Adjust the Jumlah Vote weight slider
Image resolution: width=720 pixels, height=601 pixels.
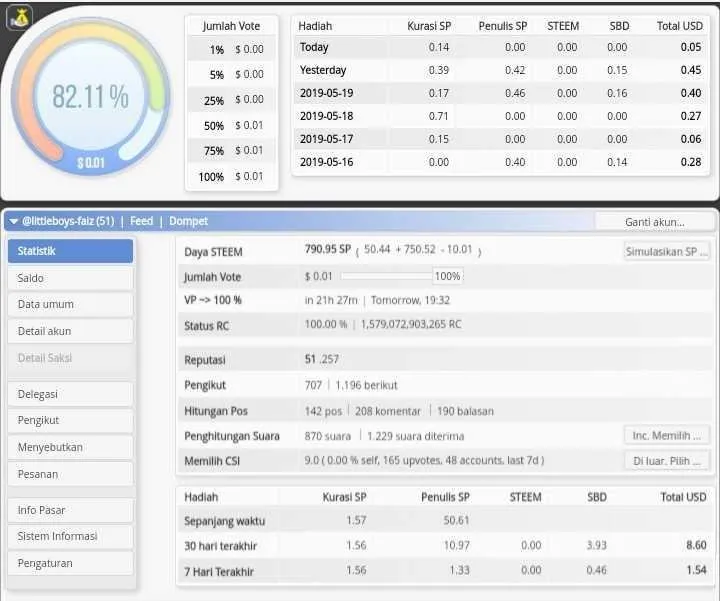[386, 276]
